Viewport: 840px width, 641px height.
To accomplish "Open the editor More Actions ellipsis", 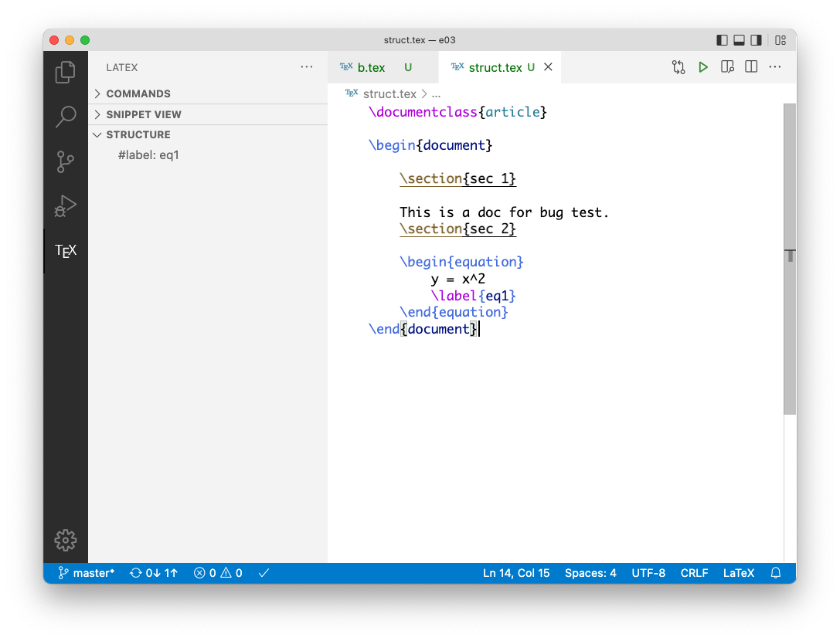I will pyautogui.click(x=774, y=67).
